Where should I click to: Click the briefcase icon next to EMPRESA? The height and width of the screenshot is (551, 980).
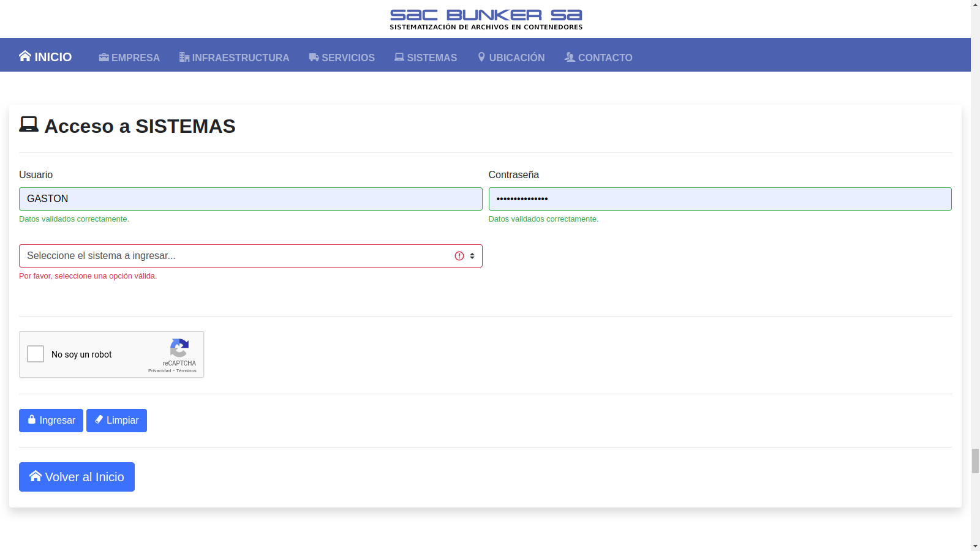click(104, 58)
